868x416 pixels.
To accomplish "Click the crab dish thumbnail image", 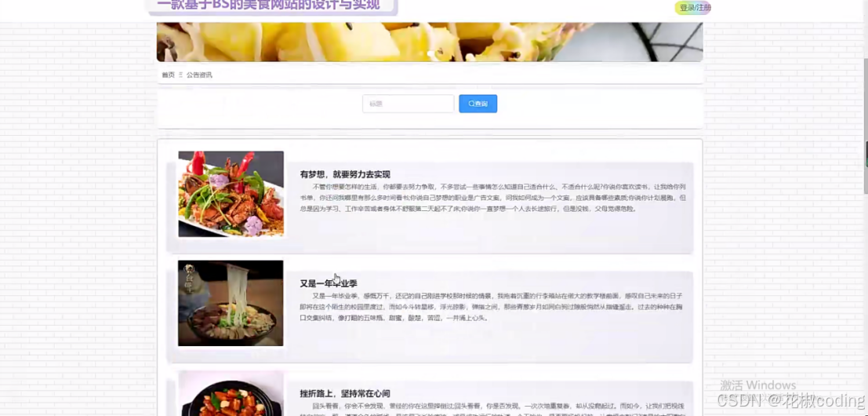I will (231, 194).
